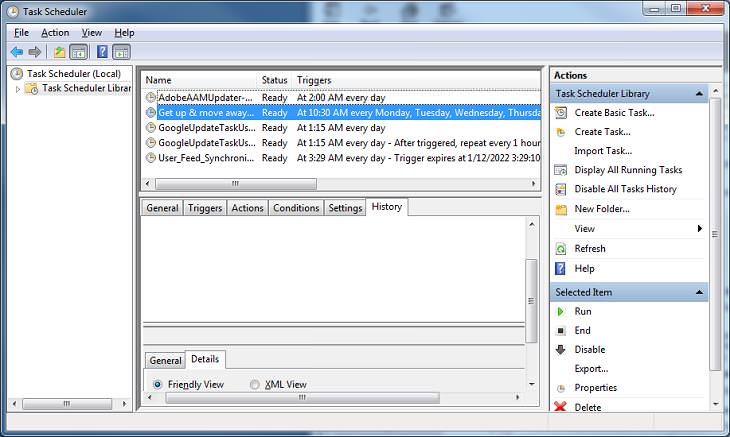
Task: Open the File menu
Action: tap(21, 33)
